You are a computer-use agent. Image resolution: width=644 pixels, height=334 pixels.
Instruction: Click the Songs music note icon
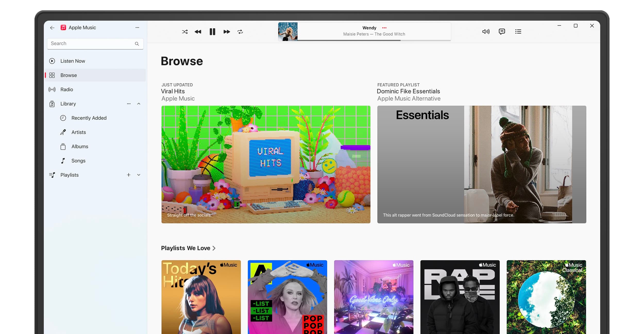click(x=63, y=161)
